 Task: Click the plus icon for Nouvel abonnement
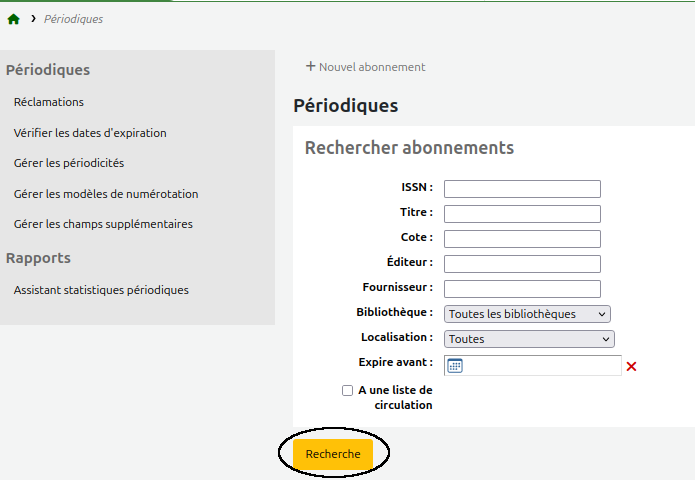coord(310,67)
